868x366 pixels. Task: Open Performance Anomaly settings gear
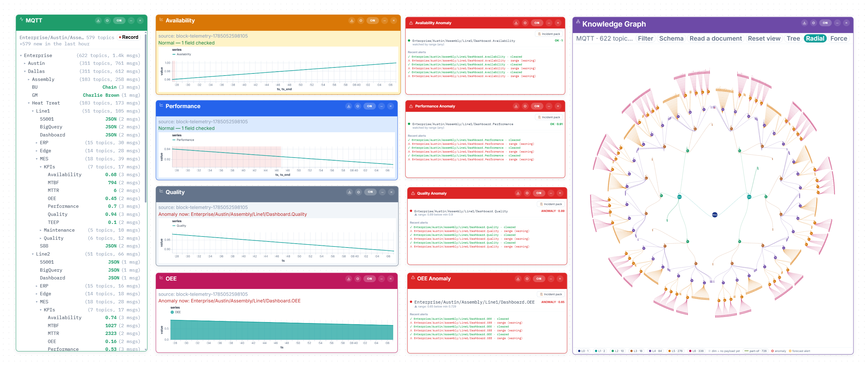[525, 106]
